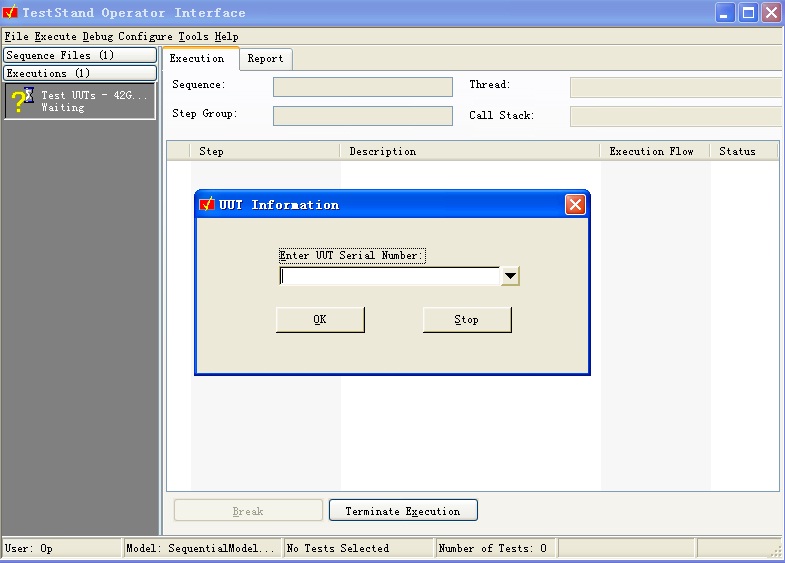Click the TestStand app icon in title bar
This screenshot has height=563, width=785.
click(x=11, y=13)
